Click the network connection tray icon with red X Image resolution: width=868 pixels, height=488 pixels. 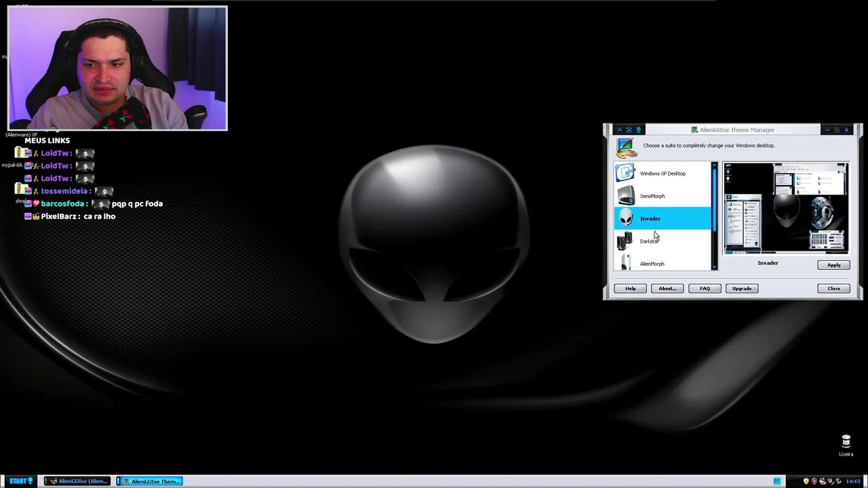[823, 481]
